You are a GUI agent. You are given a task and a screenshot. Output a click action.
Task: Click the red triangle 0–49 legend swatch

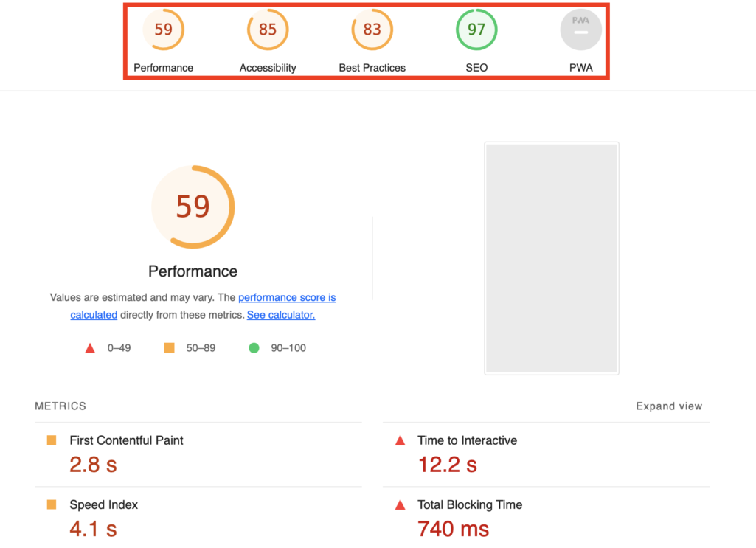pyautogui.click(x=90, y=348)
